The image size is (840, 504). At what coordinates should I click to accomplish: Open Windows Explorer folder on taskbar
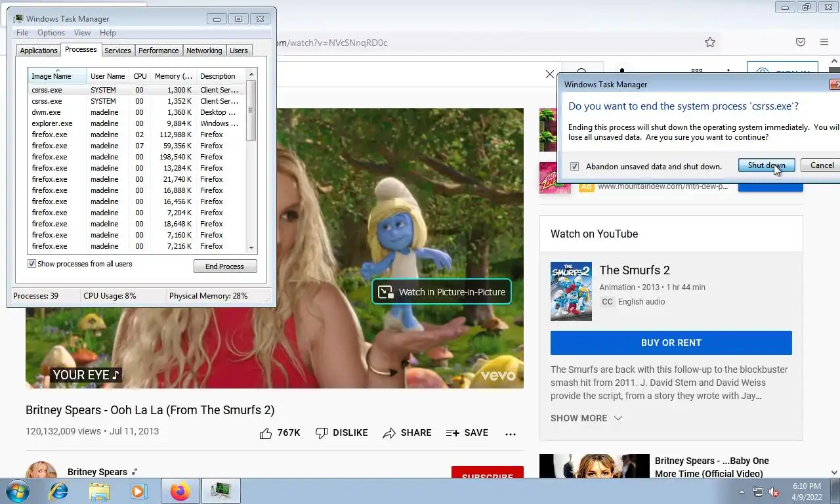pyautogui.click(x=99, y=491)
